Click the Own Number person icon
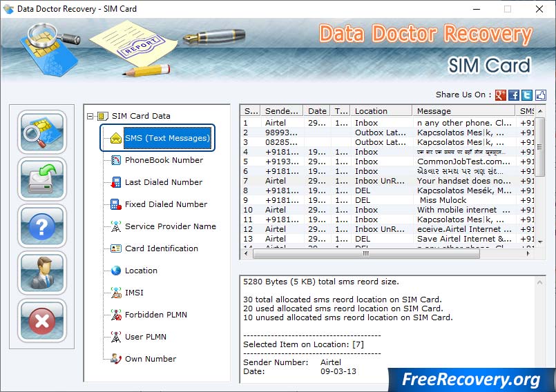 [116, 359]
